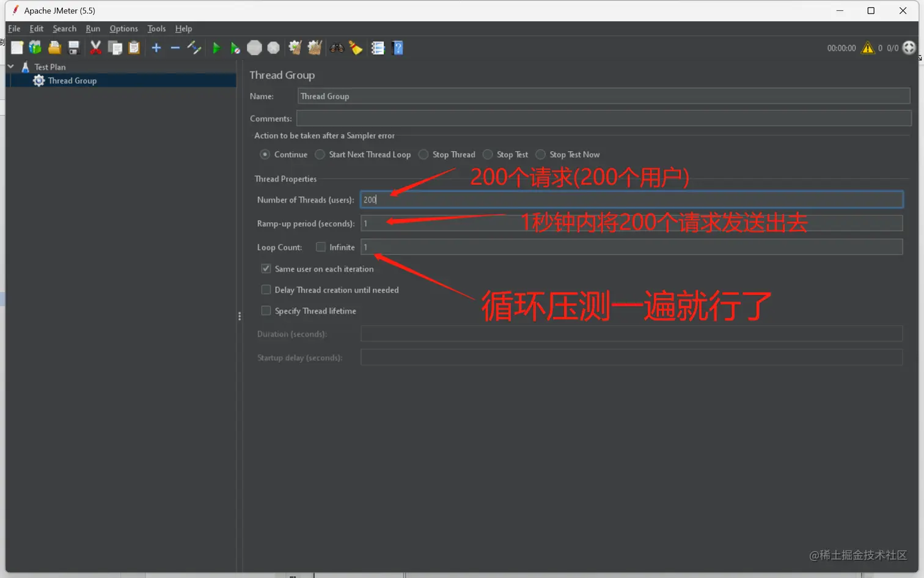Check the Infinite loop checkbox

pyautogui.click(x=320, y=247)
